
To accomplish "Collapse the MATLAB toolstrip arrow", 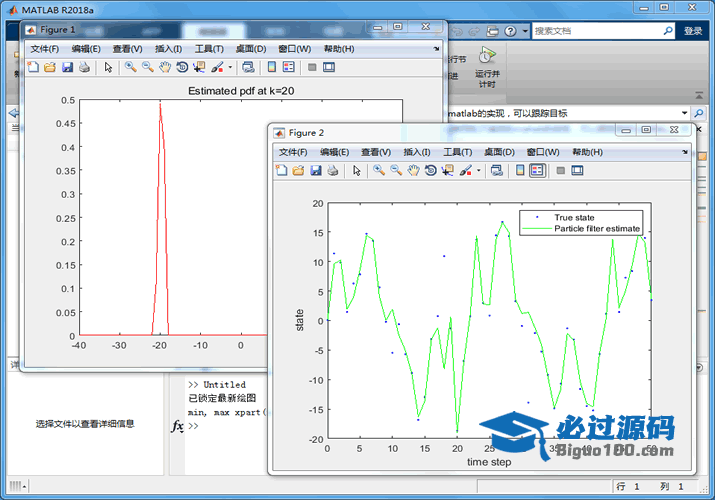I will coord(699,96).
